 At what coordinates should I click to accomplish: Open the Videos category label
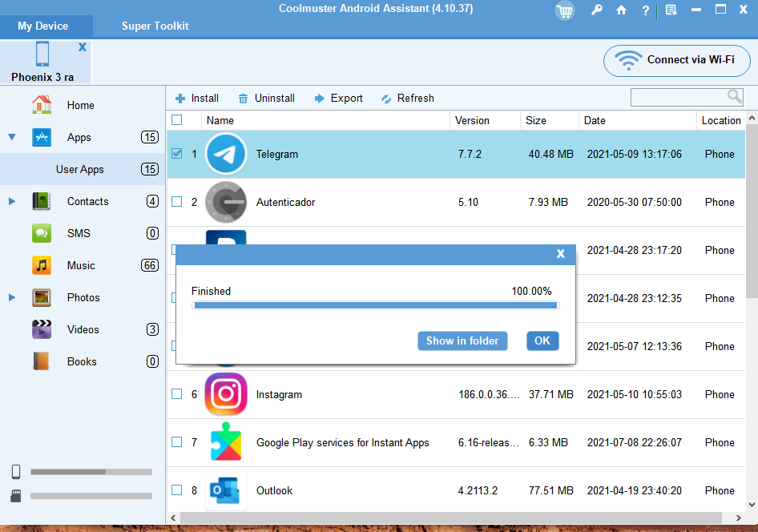pos(83,329)
